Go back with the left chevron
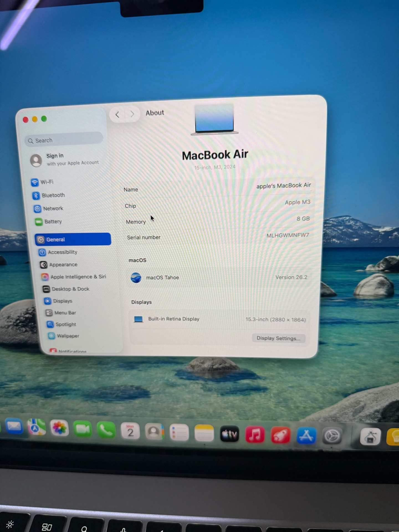 (117, 114)
